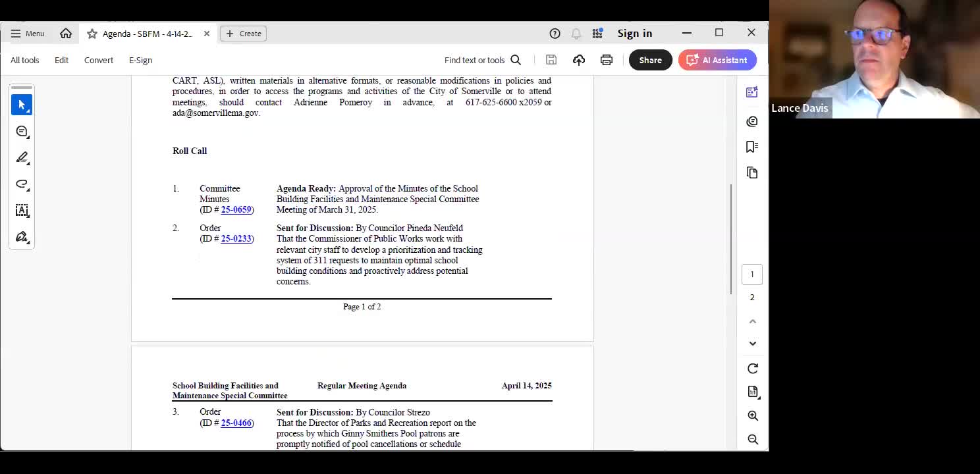This screenshot has height=474, width=980.
Task: Select the freehand Draw tool
Action: click(x=22, y=184)
